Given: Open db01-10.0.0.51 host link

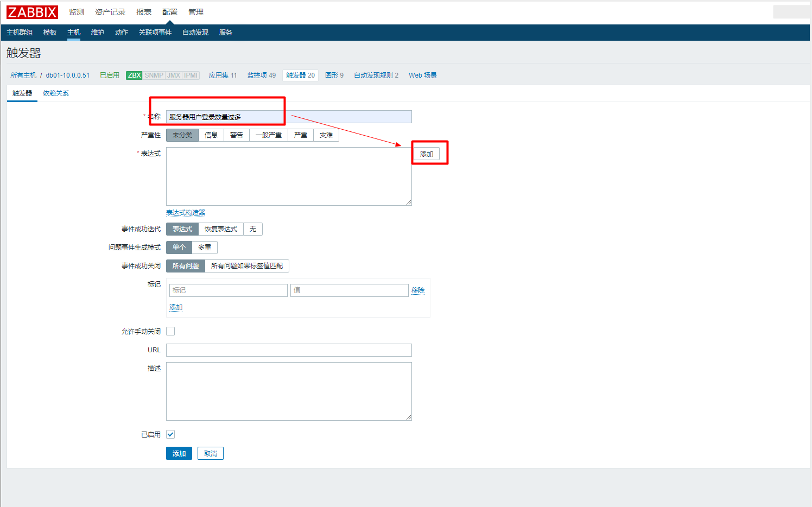Looking at the screenshot, I should 68,75.
